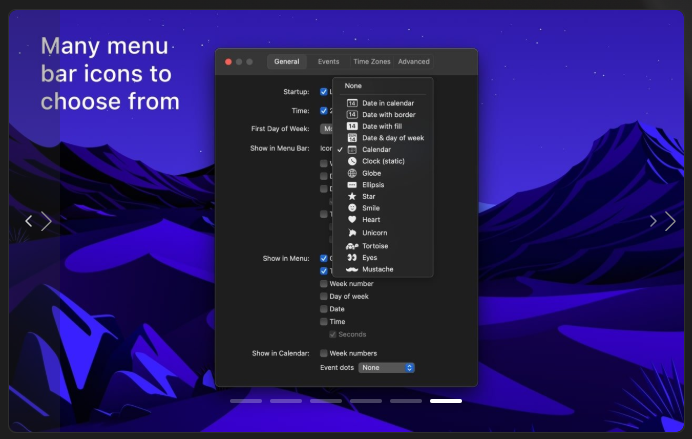Select the Date & day of week icon
The width and height of the screenshot is (692, 439).
pos(383,138)
